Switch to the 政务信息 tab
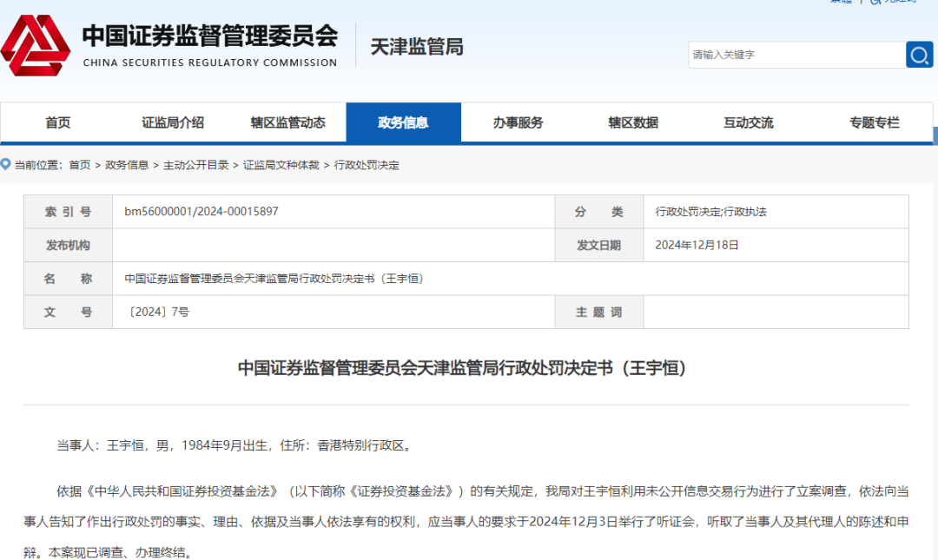Image resolution: width=938 pixels, height=560 pixels. pyautogui.click(x=403, y=122)
